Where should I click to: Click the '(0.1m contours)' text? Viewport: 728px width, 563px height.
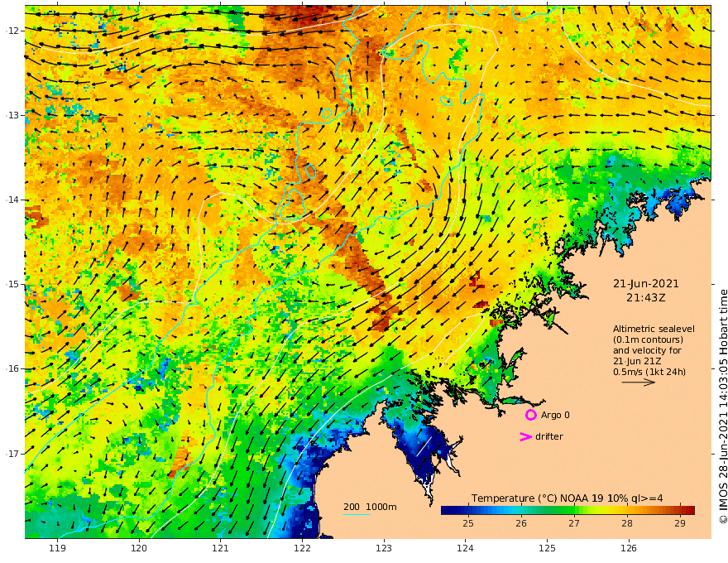648,339
